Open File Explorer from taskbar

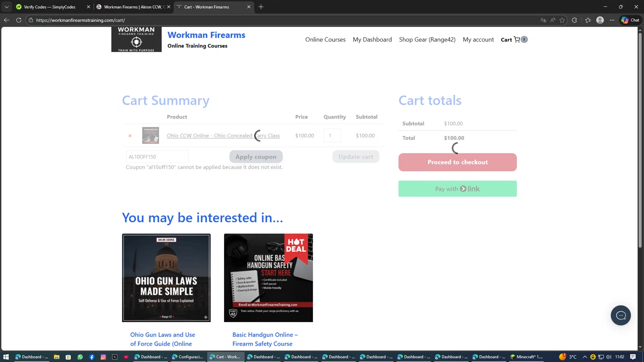coord(57,357)
